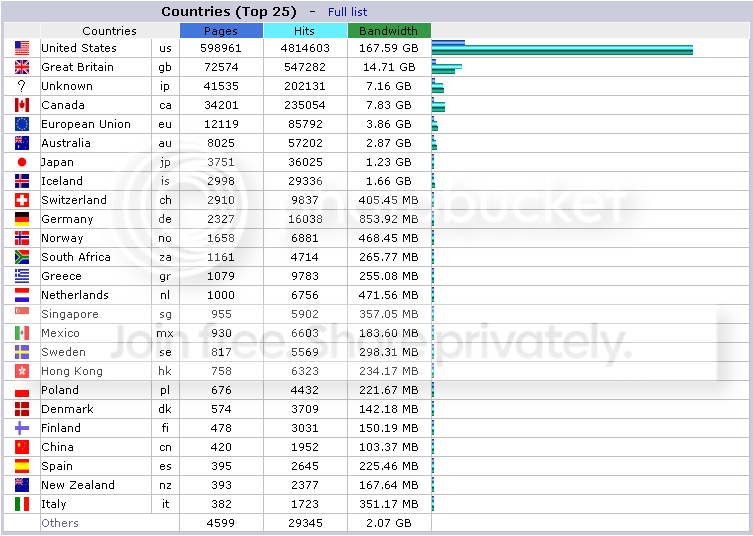Screen dimensions: 753x536
Task: Click the Great Britain country name
Action: (x=77, y=67)
